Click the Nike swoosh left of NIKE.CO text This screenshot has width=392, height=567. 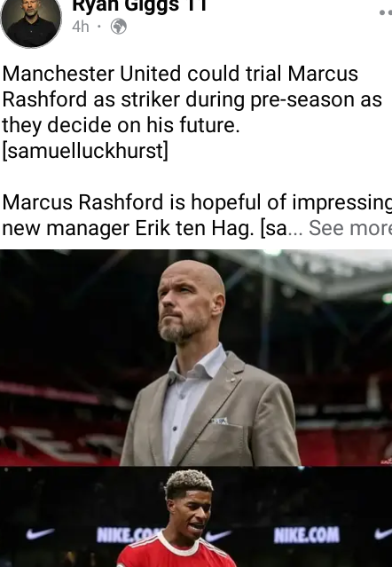40,534
